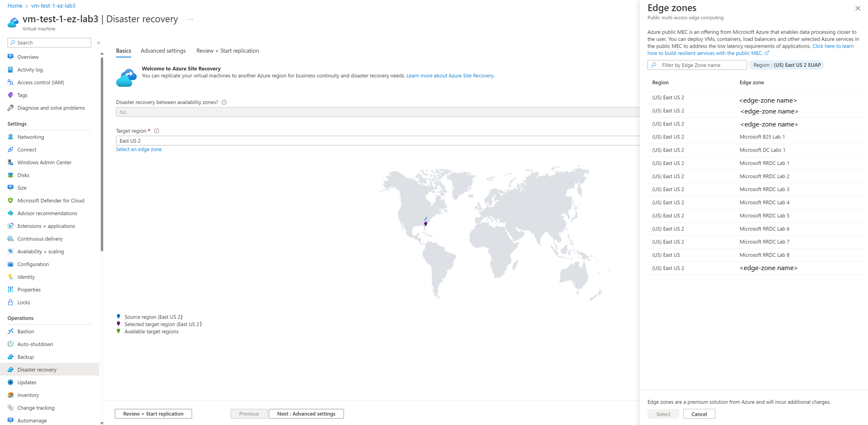Open Learn more about Azure Site Recovery link
This screenshot has height=425, width=868.
point(450,76)
